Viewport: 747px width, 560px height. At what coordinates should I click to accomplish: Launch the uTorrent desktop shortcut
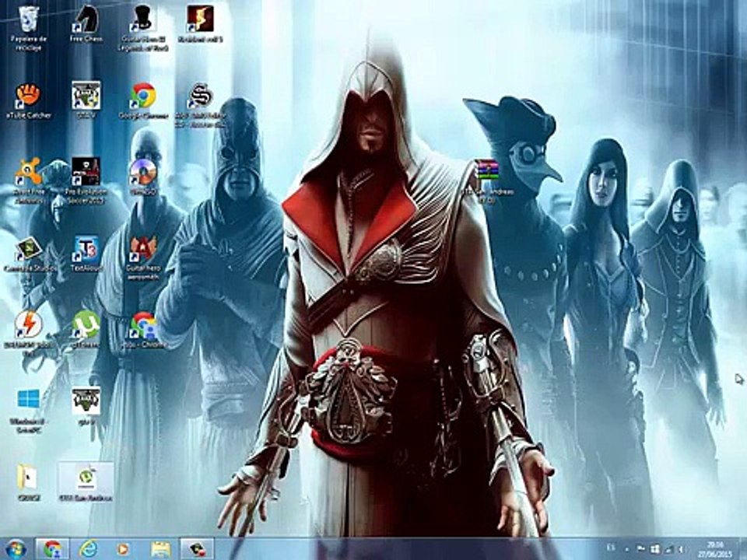click(86, 330)
